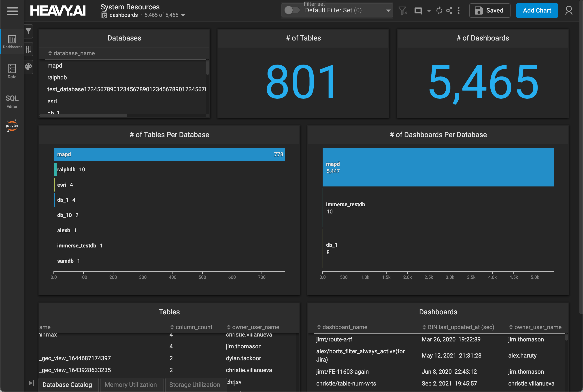The height and width of the screenshot is (392, 583).
Task: Switch to the Memory Utilization tab
Action: [131, 384]
